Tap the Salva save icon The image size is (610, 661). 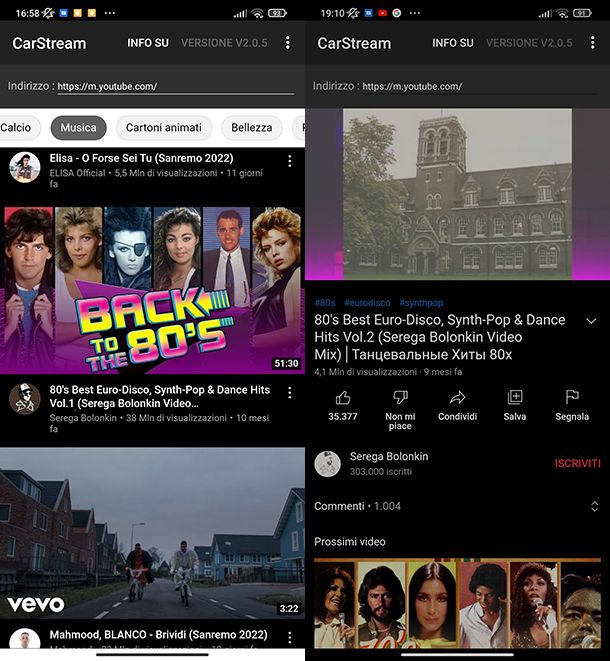[515, 397]
